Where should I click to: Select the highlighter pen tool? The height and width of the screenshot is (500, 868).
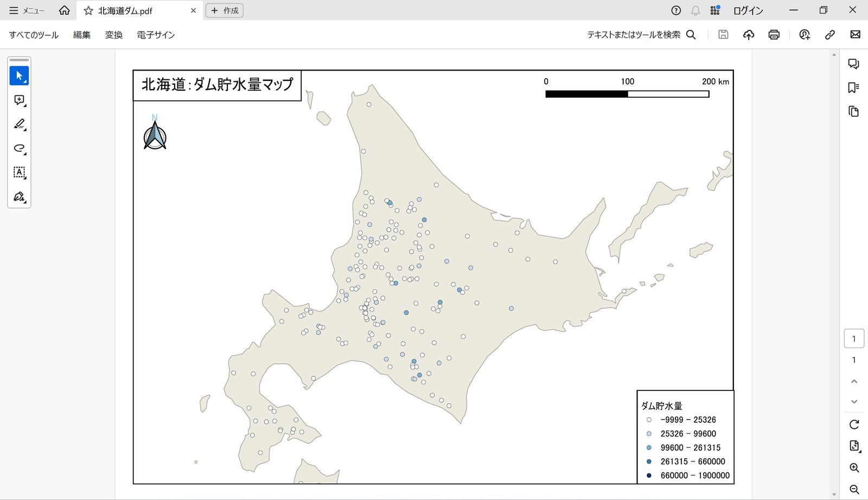[19, 124]
